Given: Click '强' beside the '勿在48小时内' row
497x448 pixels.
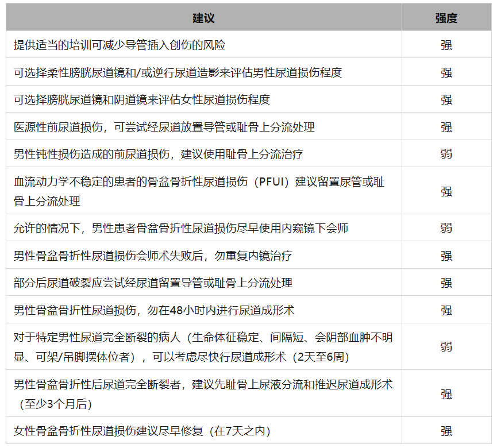Looking at the screenshot, I should pyautogui.click(x=446, y=310).
